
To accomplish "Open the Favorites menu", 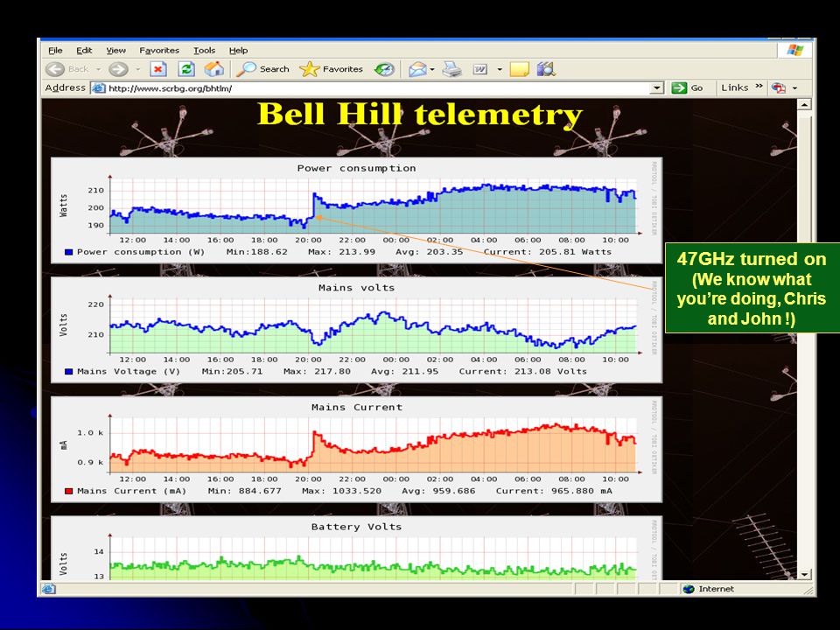I will [x=159, y=51].
